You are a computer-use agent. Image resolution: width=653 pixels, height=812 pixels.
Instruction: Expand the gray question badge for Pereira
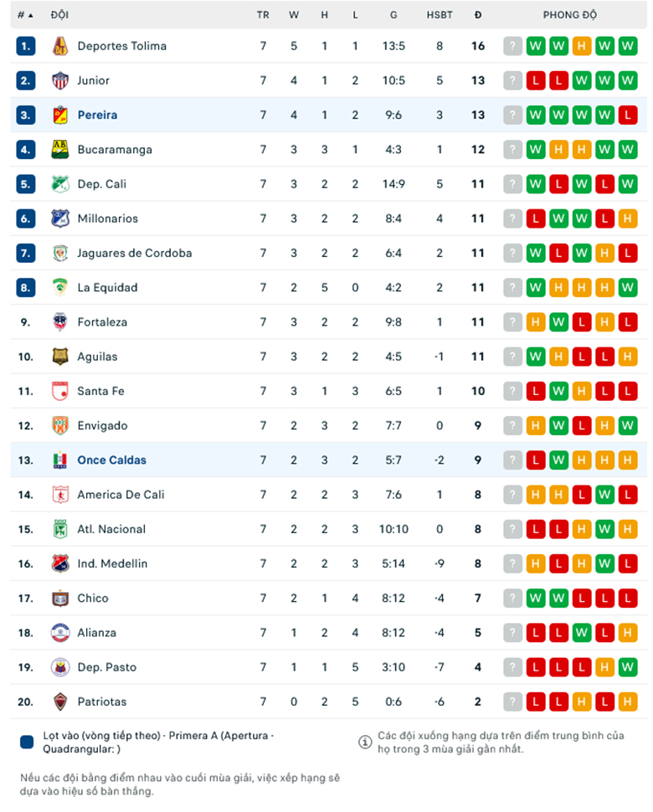(512, 115)
